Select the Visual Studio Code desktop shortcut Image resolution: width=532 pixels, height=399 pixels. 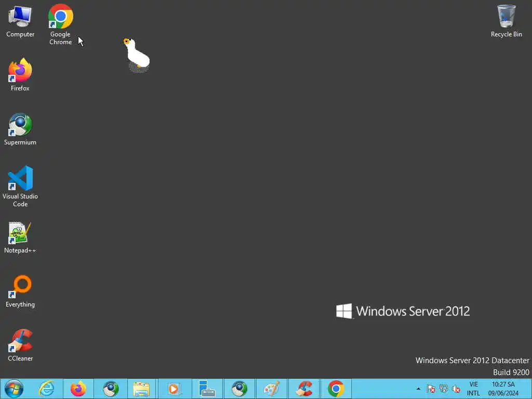coord(20,187)
